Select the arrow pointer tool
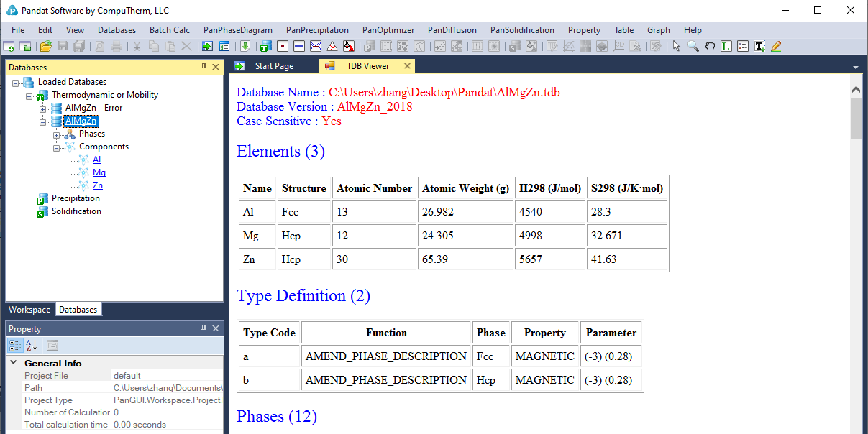The height and width of the screenshot is (434, 868). pyautogui.click(x=676, y=47)
